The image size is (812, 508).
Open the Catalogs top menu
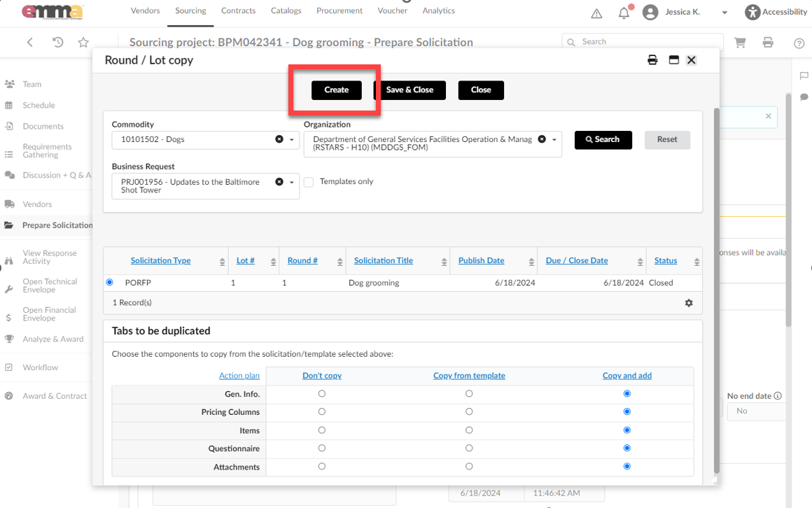coord(286,10)
